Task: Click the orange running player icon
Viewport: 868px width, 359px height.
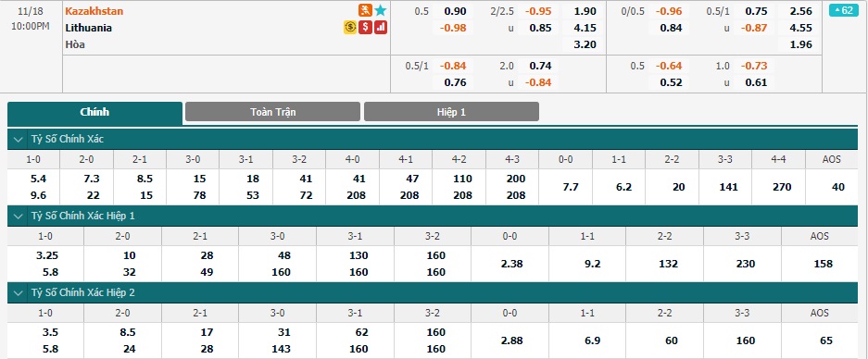Action: pos(365,10)
